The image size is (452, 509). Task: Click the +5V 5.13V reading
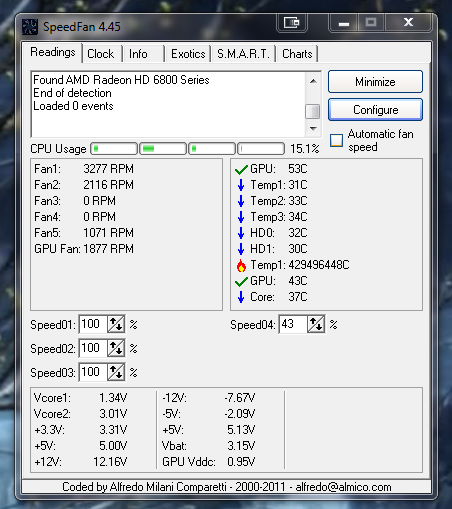tap(209, 430)
